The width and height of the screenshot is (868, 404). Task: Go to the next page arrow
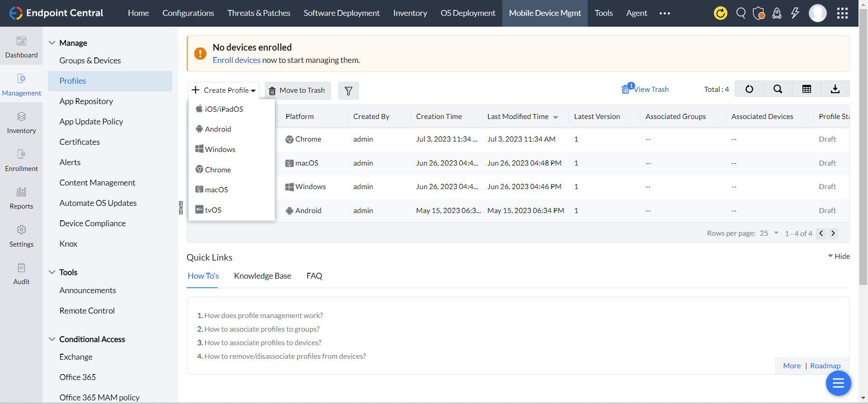(x=833, y=233)
